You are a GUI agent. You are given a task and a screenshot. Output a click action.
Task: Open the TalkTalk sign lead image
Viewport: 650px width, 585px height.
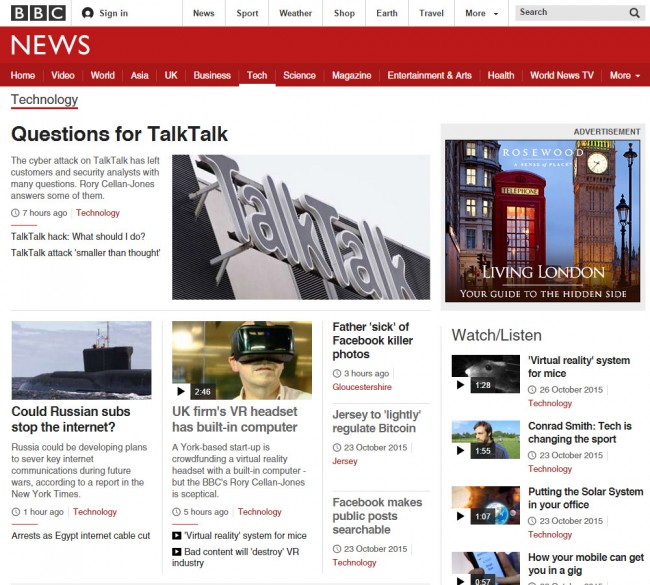click(301, 227)
